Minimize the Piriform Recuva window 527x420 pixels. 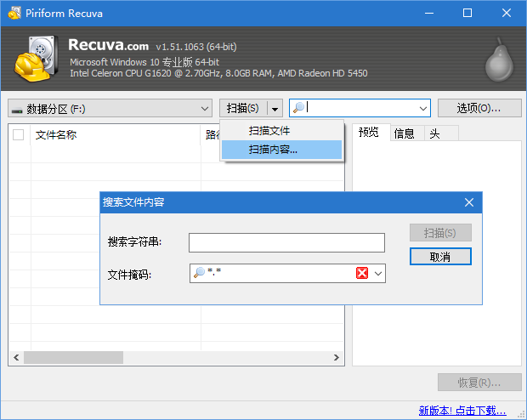pos(429,13)
